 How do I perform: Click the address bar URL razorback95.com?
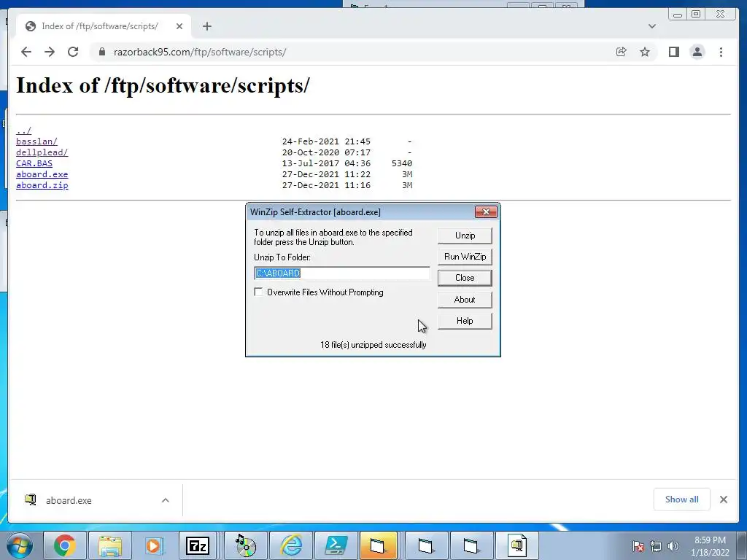tap(200, 52)
